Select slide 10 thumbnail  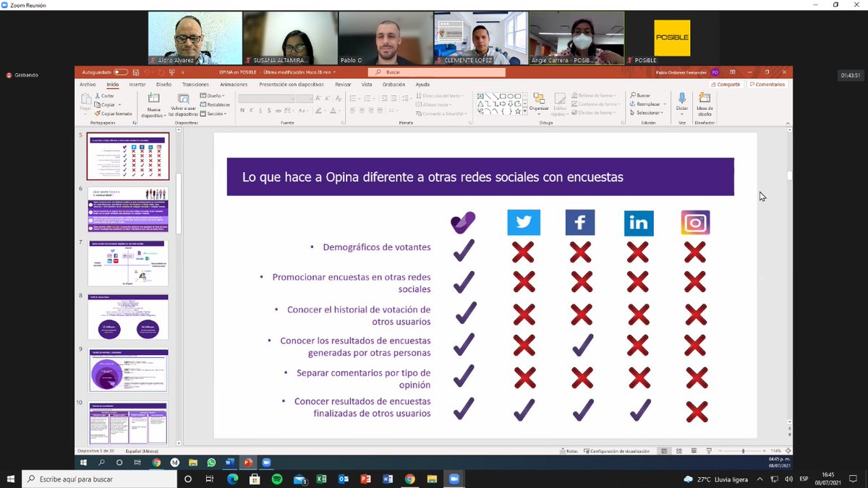coord(128,424)
